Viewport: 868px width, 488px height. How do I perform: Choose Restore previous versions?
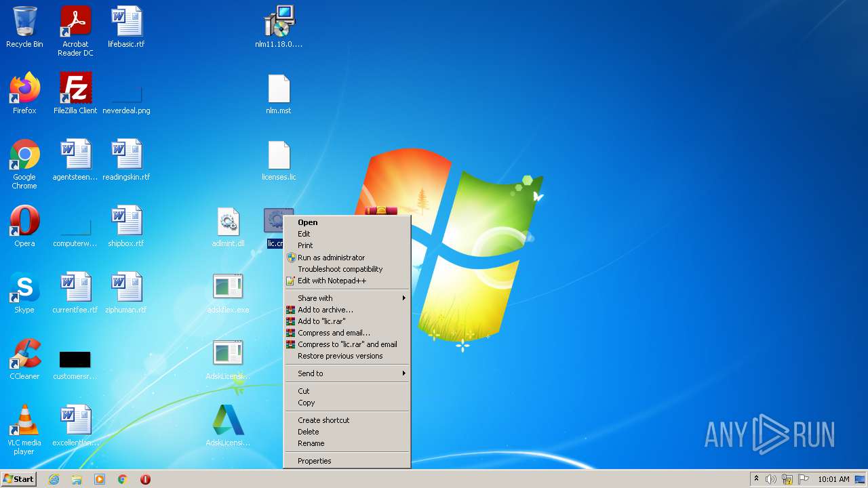tap(347, 356)
